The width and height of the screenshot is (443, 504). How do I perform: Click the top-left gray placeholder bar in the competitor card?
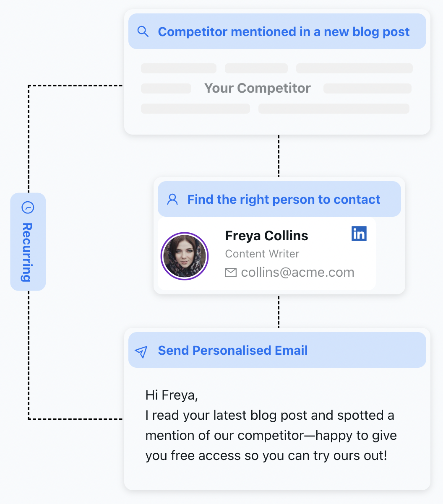[179, 68]
